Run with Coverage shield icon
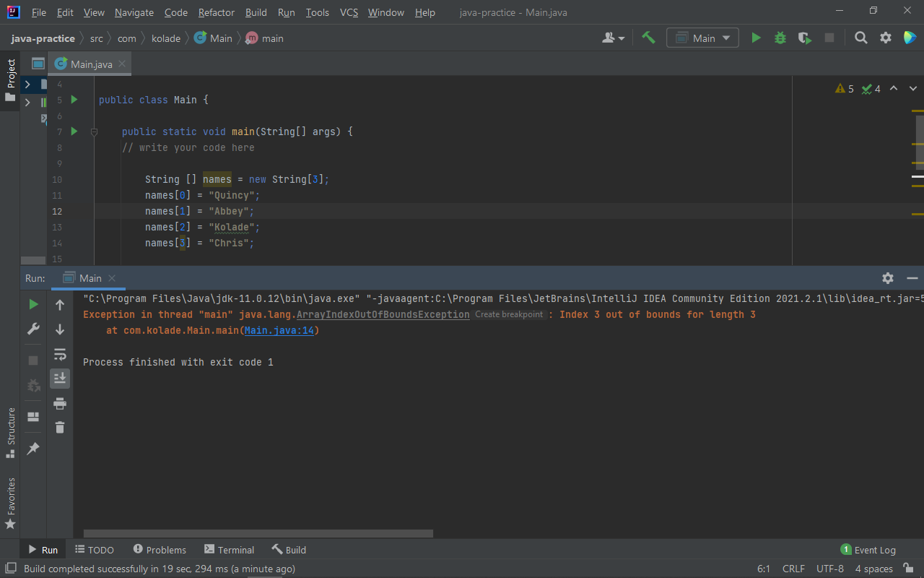This screenshot has height=578, width=924. (x=804, y=38)
